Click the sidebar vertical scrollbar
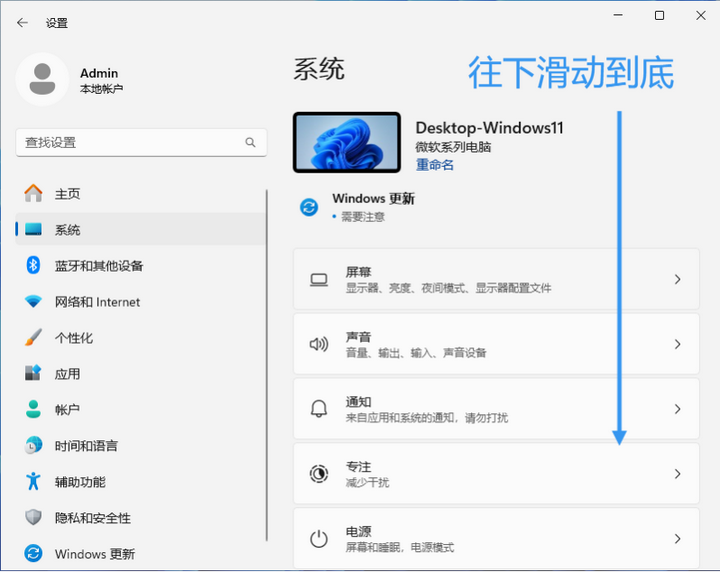Screen dimensions: 720x572 [266, 365]
